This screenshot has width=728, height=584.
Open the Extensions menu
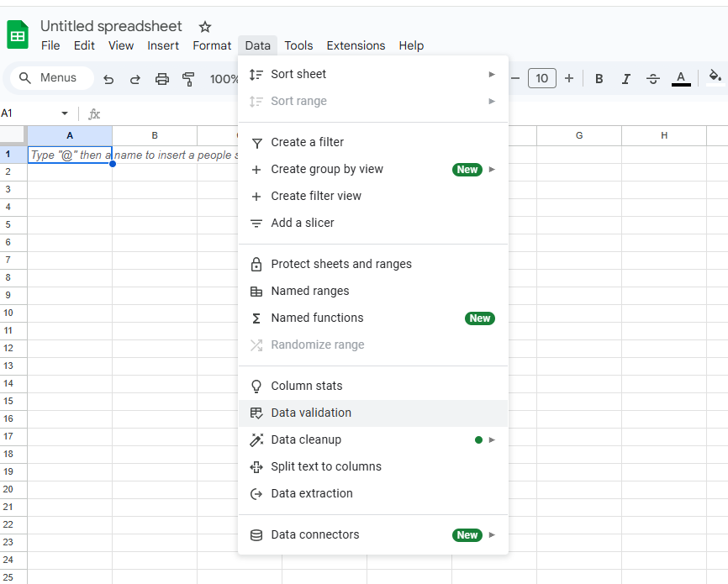[356, 45]
